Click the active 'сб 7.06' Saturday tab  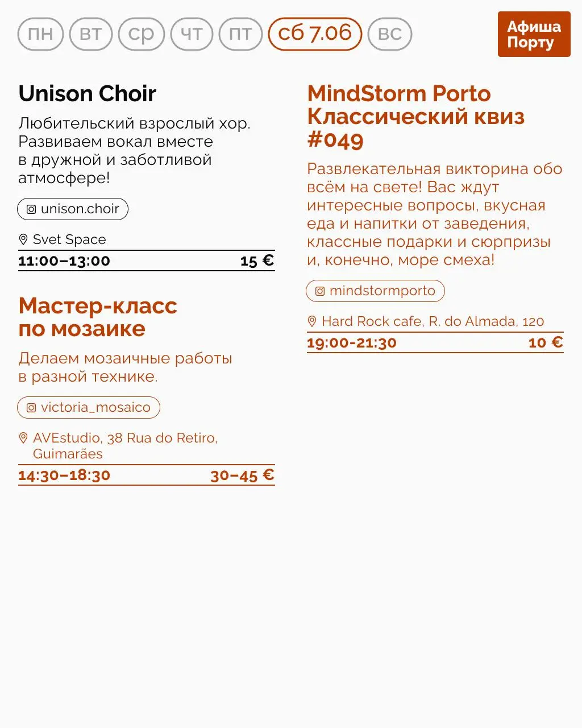point(315,34)
